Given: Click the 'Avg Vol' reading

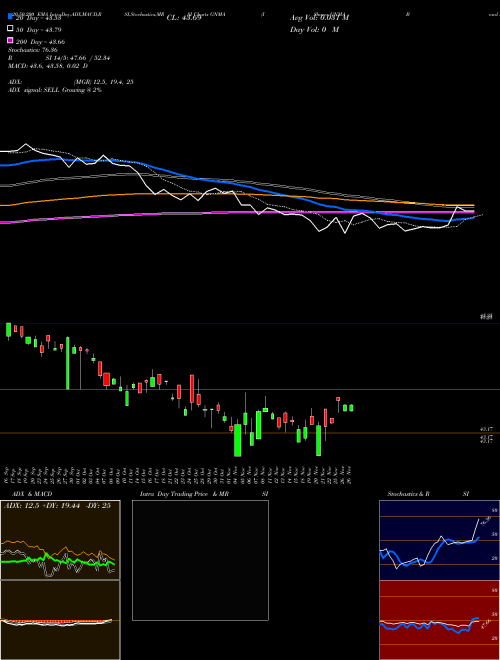Looking at the screenshot, I should click(319, 18).
